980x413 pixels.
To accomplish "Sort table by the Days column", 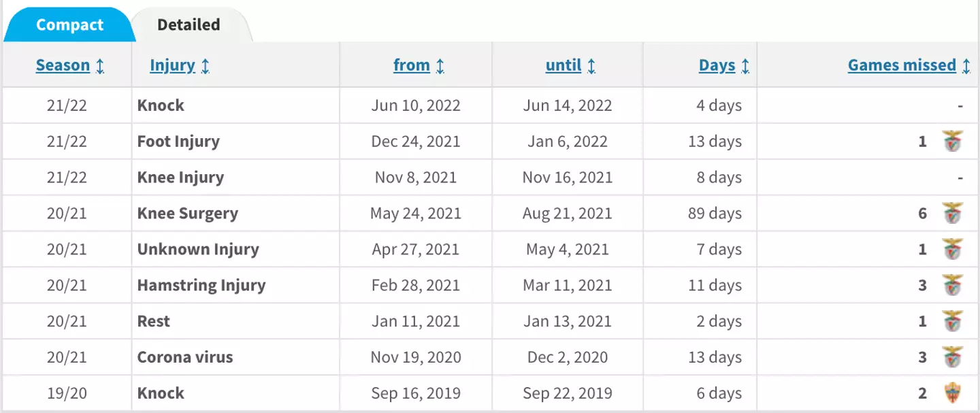I will 717,65.
